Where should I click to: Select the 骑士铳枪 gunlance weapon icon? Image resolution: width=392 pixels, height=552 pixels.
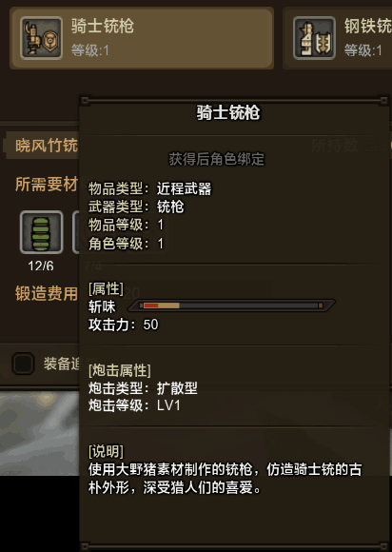pyautogui.click(x=42, y=38)
